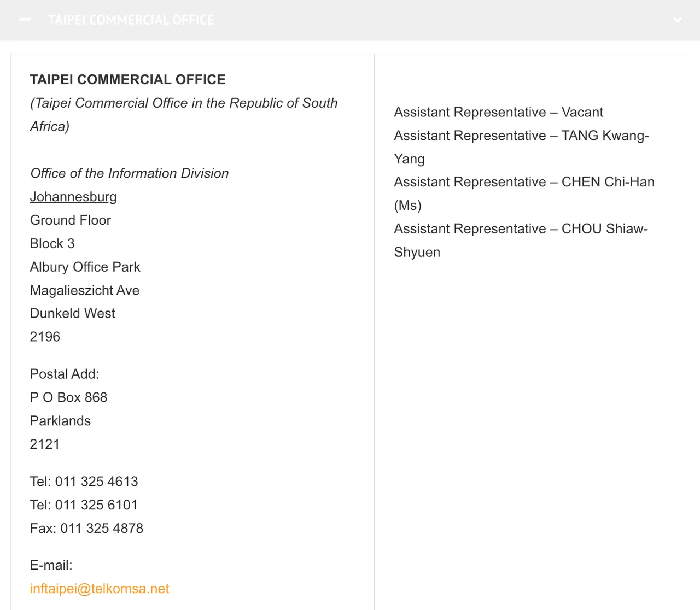
Task: Click the Magalieszicht Ave address line
Action: click(85, 290)
